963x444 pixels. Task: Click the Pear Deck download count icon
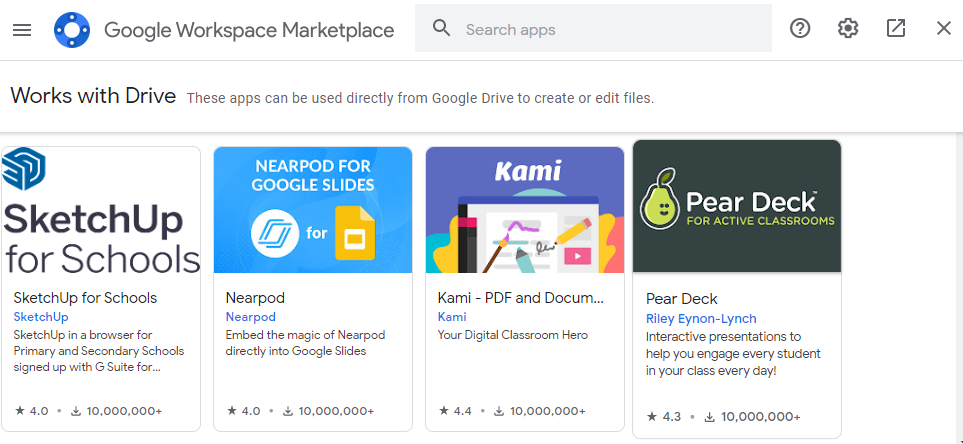click(709, 417)
